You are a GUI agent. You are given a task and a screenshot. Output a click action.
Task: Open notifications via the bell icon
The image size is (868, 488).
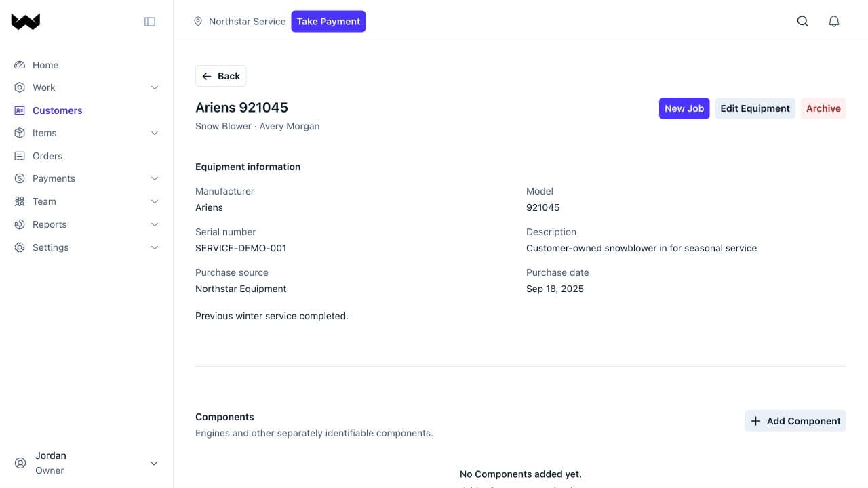coord(834,22)
